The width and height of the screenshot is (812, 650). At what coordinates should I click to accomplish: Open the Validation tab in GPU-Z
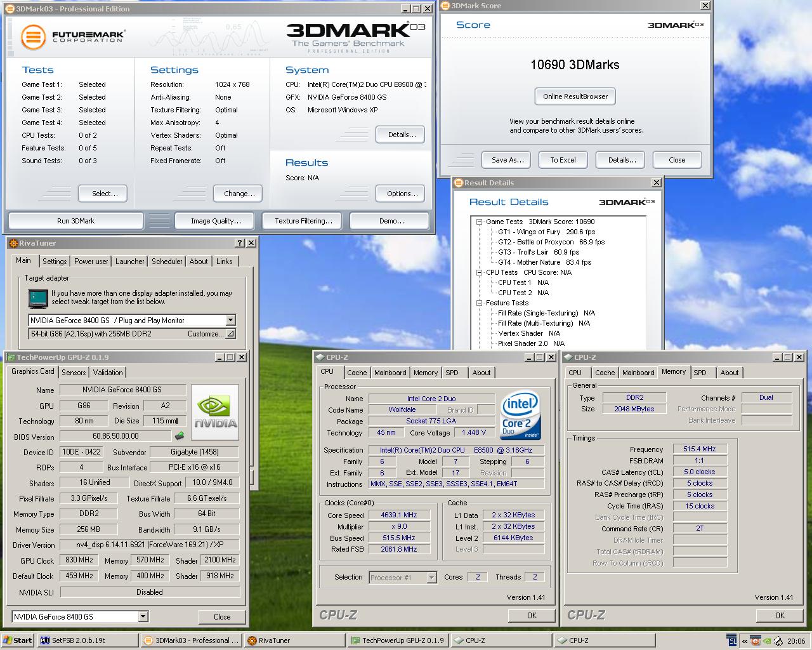point(108,373)
